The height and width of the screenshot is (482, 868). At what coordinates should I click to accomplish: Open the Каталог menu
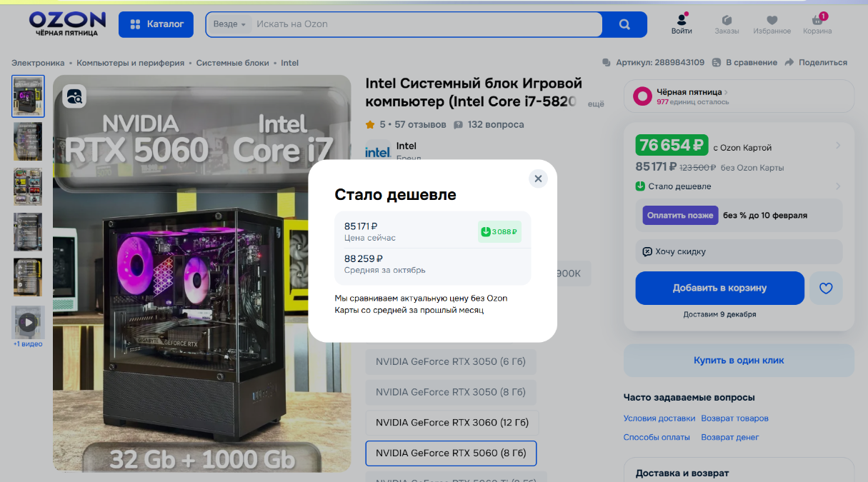156,24
